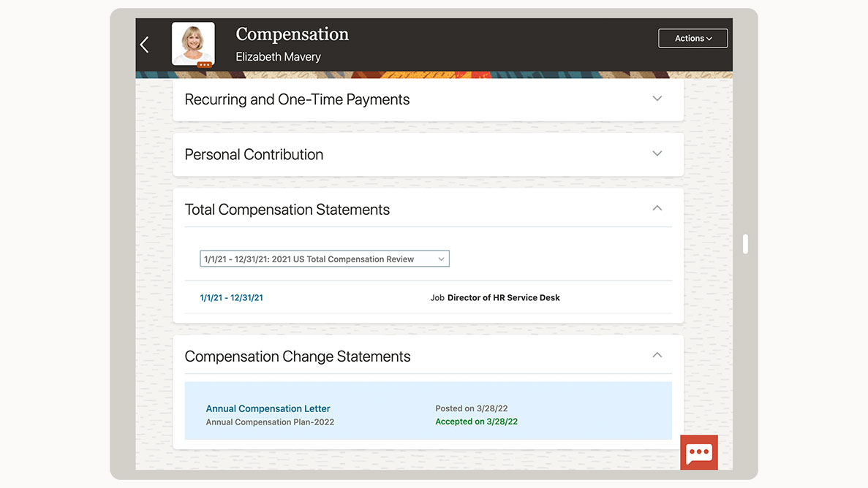Open the Annual Compensation Letter link
The width and height of the screenshot is (868, 488).
click(268, 408)
